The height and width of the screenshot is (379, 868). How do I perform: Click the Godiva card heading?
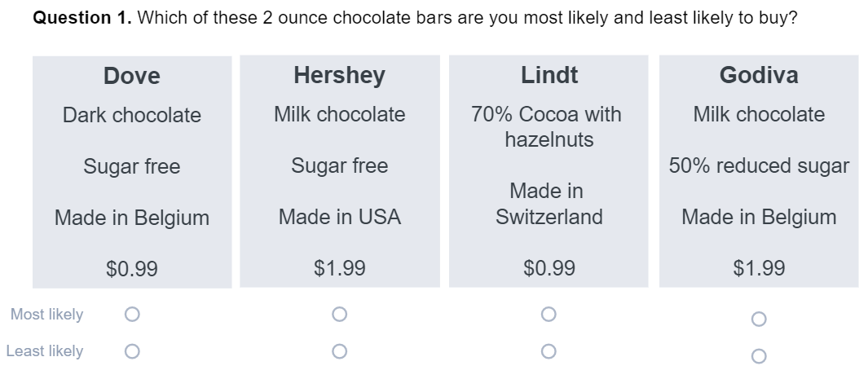[x=759, y=75]
